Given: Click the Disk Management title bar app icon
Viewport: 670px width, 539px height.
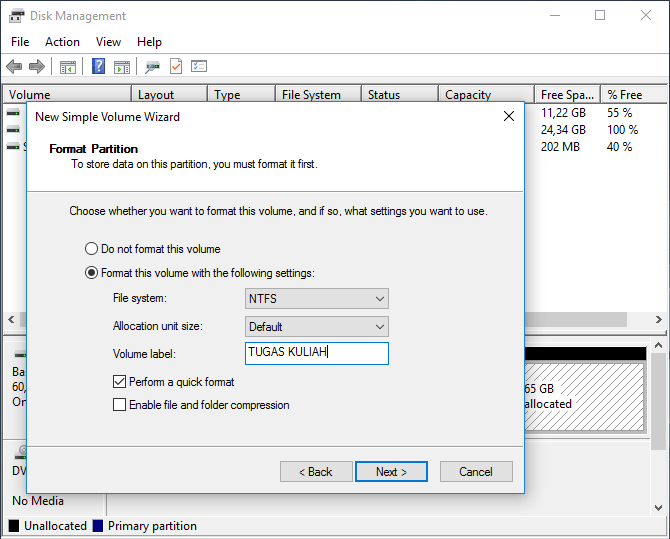Looking at the screenshot, I should click(x=17, y=16).
